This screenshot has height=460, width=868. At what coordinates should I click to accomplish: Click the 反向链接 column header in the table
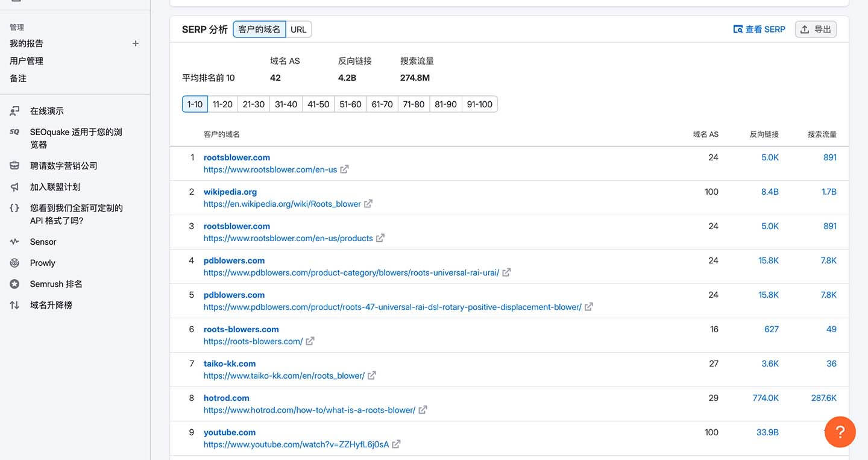tap(764, 134)
